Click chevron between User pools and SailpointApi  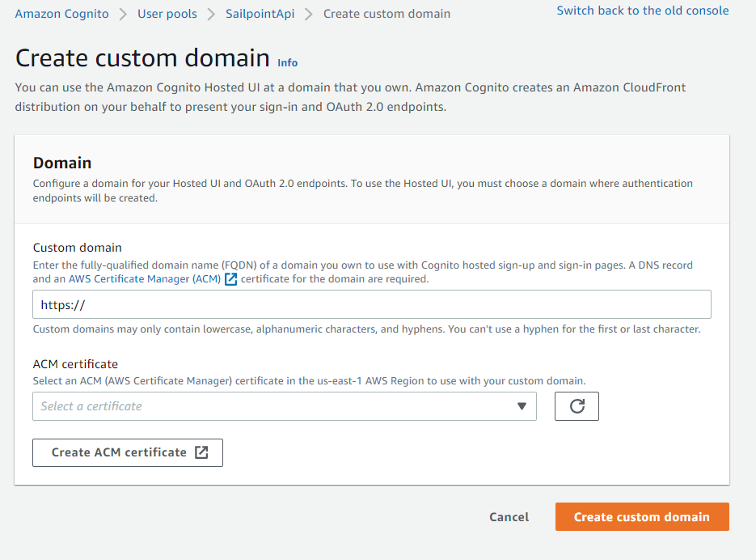click(211, 14)
